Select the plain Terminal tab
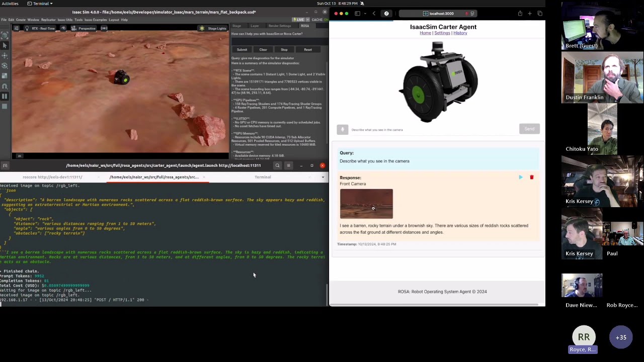644x362 pixels. (263, 177)
